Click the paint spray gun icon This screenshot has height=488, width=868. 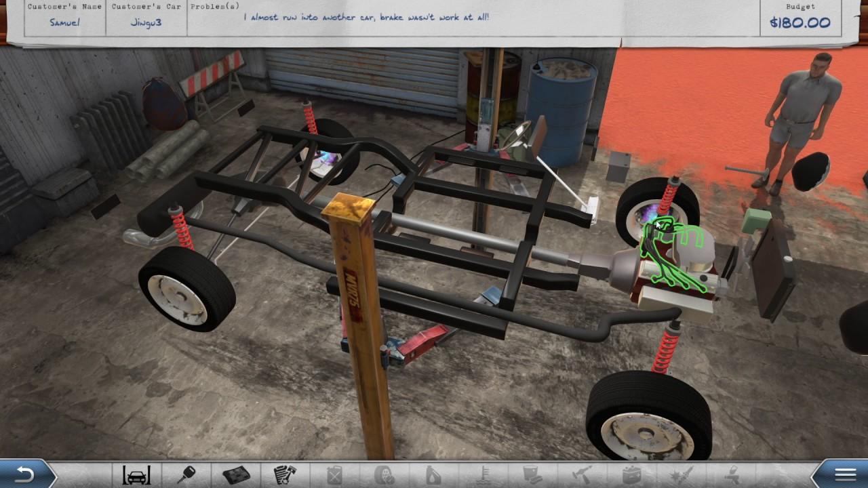click(731, 474)
